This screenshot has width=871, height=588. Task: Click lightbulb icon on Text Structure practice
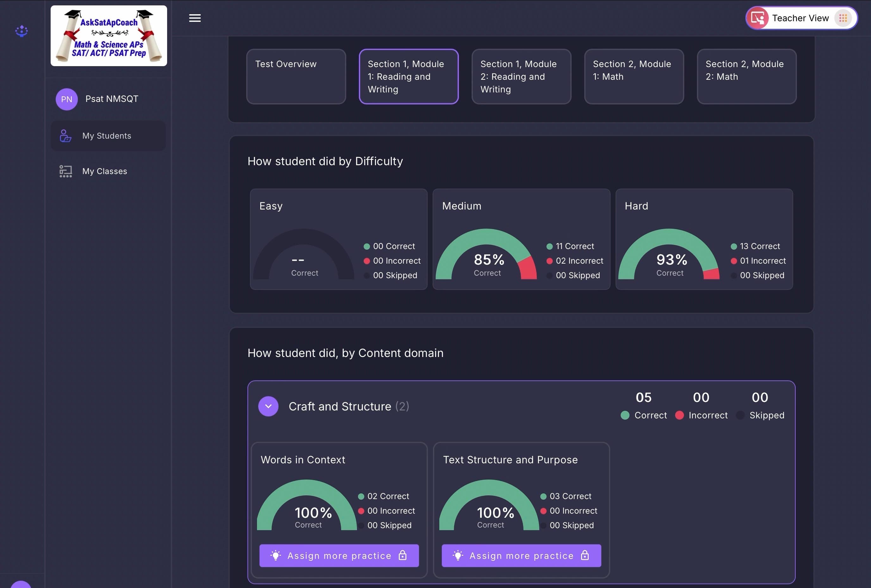tap(458, 555)
